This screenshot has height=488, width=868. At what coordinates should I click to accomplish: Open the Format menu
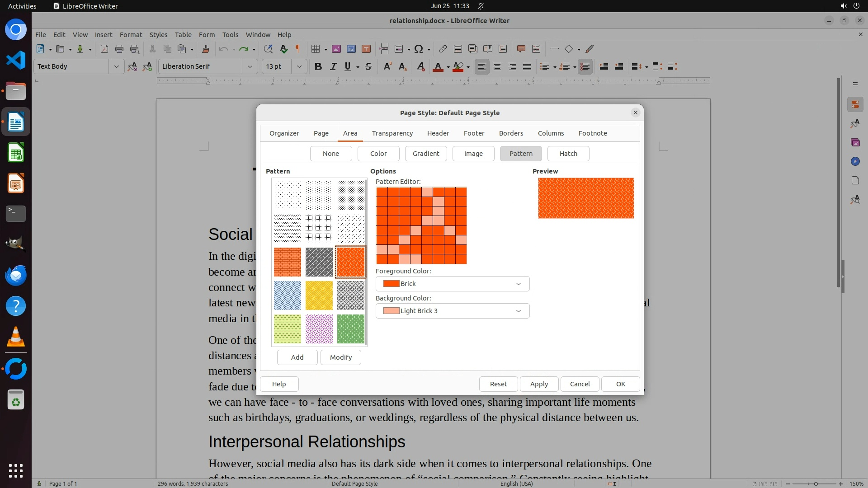pos(131,35)
